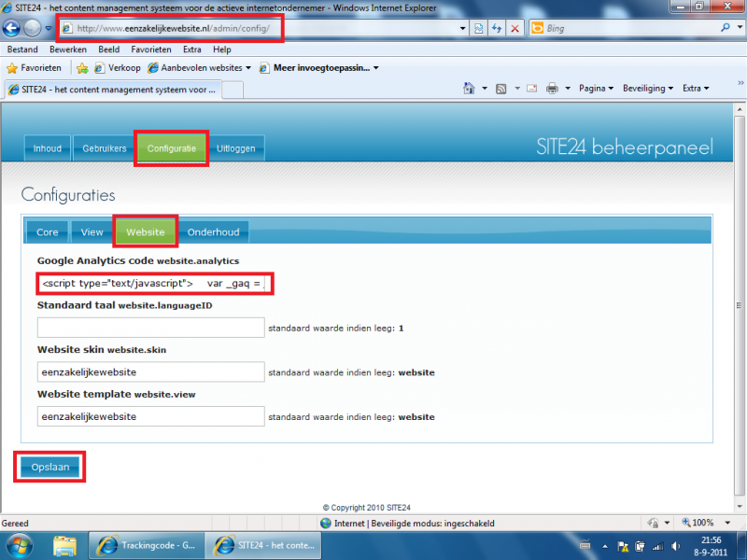The height and width of the screenshot is (560, 747).
Task: Click the Windows Start orb
Action: pyautogui.click(x=19, y=545)
